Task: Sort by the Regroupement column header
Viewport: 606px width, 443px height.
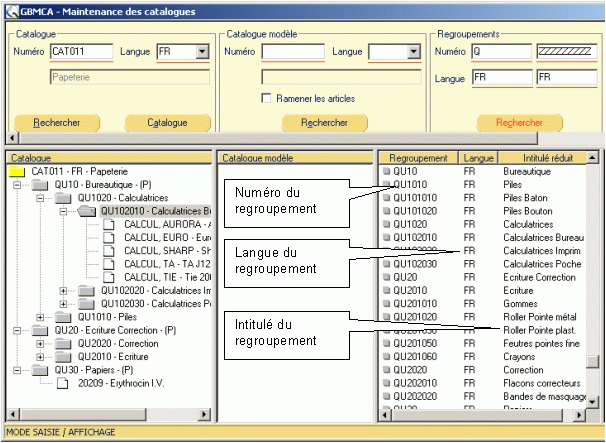Action: click(x=418, y=158)
